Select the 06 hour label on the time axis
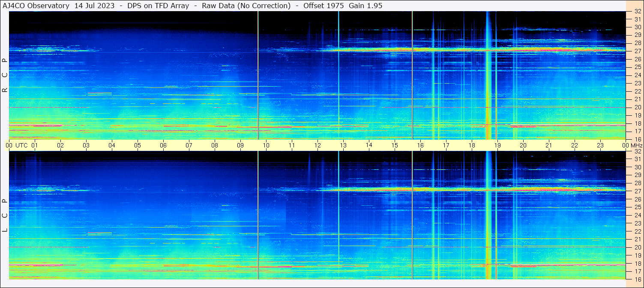This screenshot has width=644, height=288. tap(163, 145)
